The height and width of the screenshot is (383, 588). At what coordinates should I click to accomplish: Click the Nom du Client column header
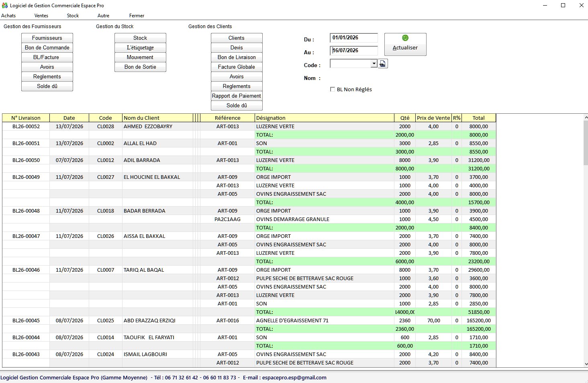157,118
